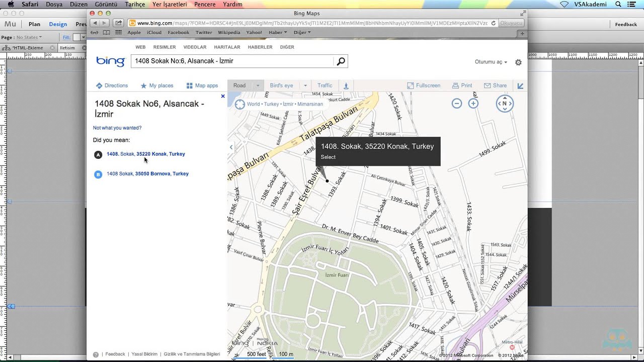This screenshot has height=362, width=644.
Task: Click the Fill color swatch in Muse
Action: pyautogui.click(x=76, y=38)
